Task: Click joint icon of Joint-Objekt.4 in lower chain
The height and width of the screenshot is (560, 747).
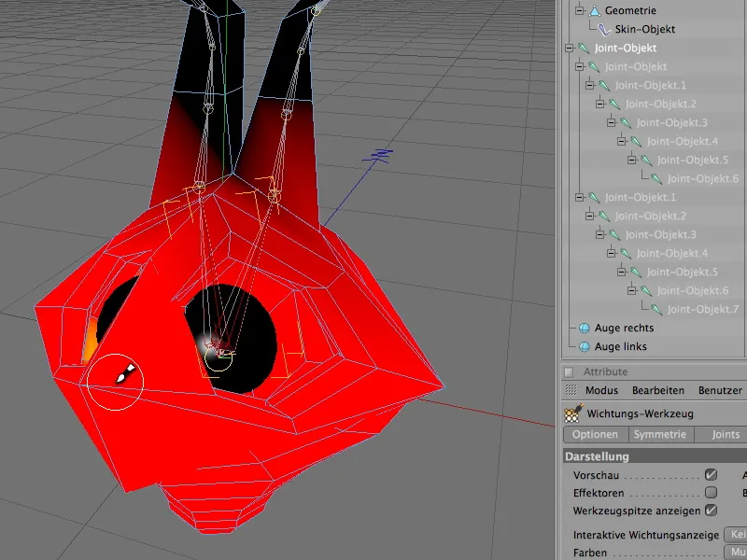Action: point(626,253)
